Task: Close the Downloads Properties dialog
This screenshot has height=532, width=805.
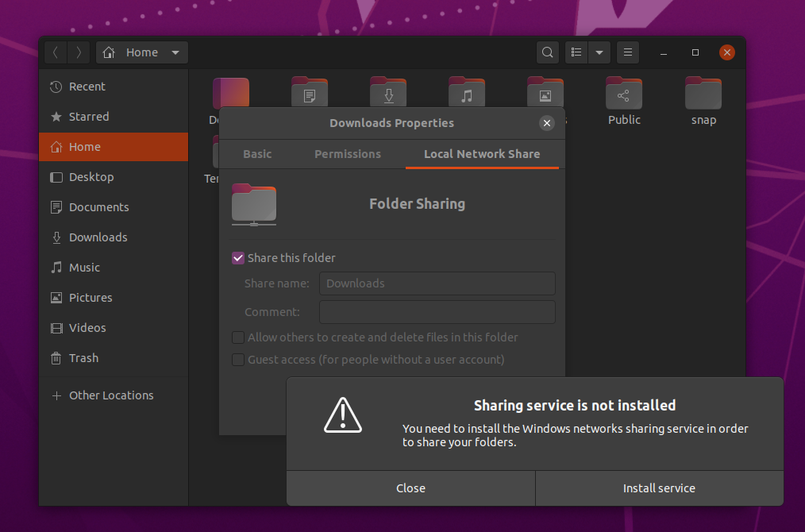Action: (546, 123)
